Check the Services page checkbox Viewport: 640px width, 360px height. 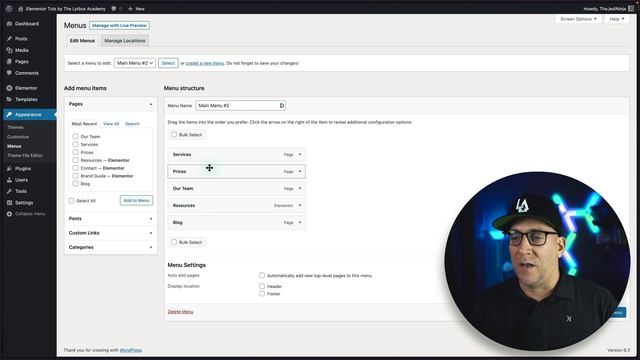tap(76, 144)
